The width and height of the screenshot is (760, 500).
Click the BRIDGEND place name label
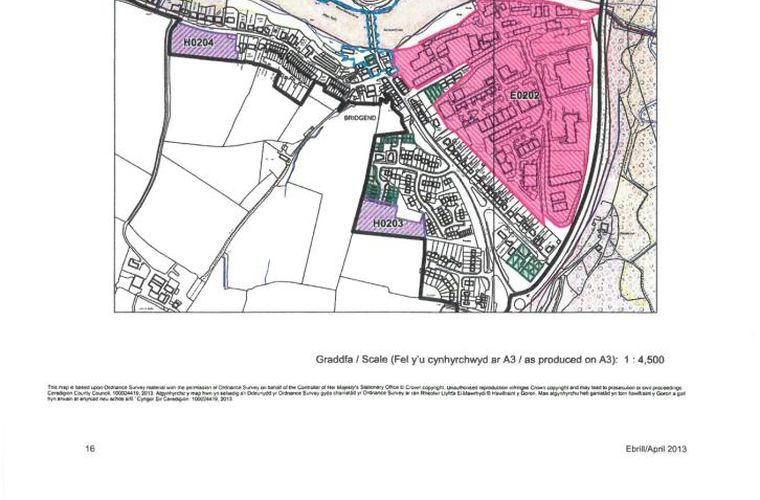(x=359, y=116)
